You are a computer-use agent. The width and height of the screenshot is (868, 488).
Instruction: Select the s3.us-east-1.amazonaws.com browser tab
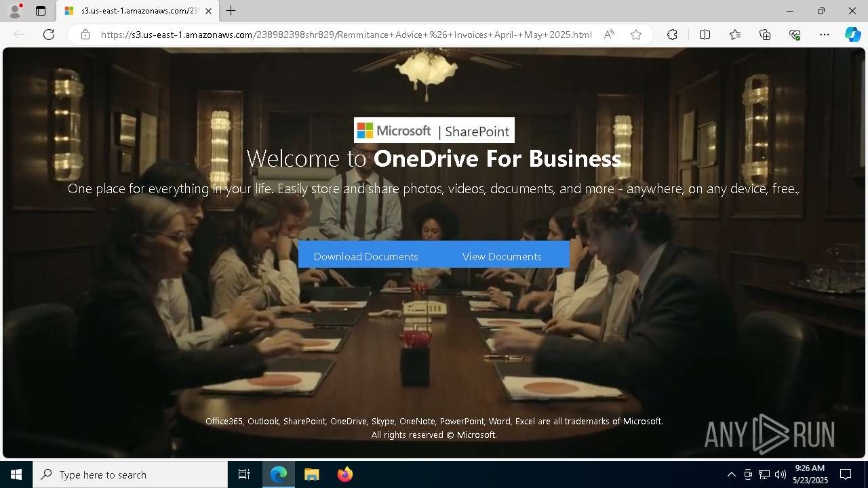pyautogui.click(x=138, y=11)
